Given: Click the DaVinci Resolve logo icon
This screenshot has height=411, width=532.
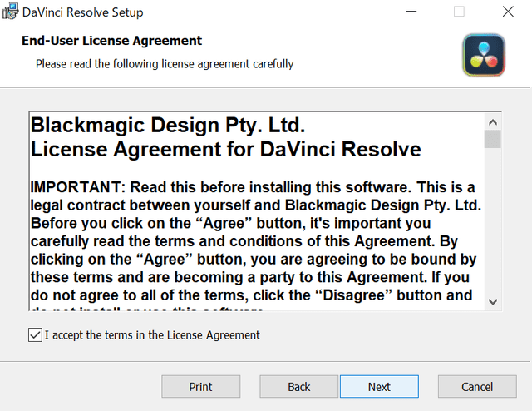Looking at the screenshot, I should pos(484,55).
